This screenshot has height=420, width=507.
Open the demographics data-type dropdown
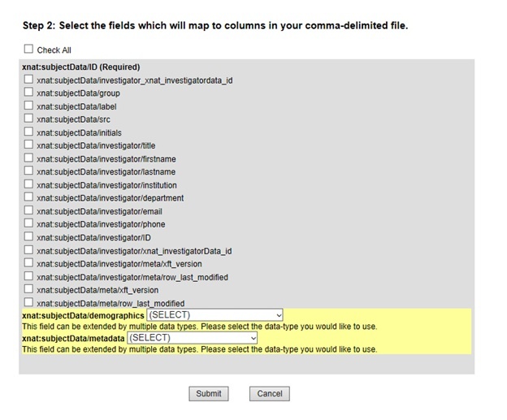pos(214,315)
